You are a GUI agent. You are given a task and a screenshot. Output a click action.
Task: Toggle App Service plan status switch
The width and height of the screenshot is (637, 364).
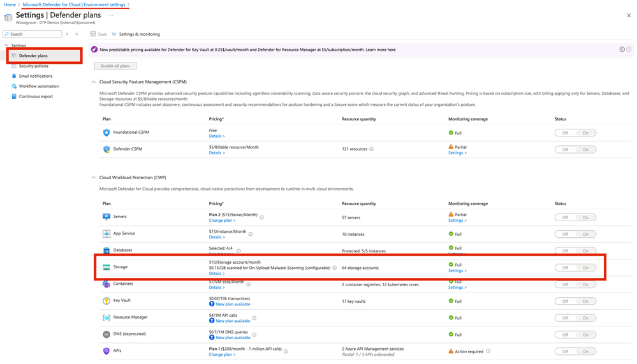(x=575, y=234)
